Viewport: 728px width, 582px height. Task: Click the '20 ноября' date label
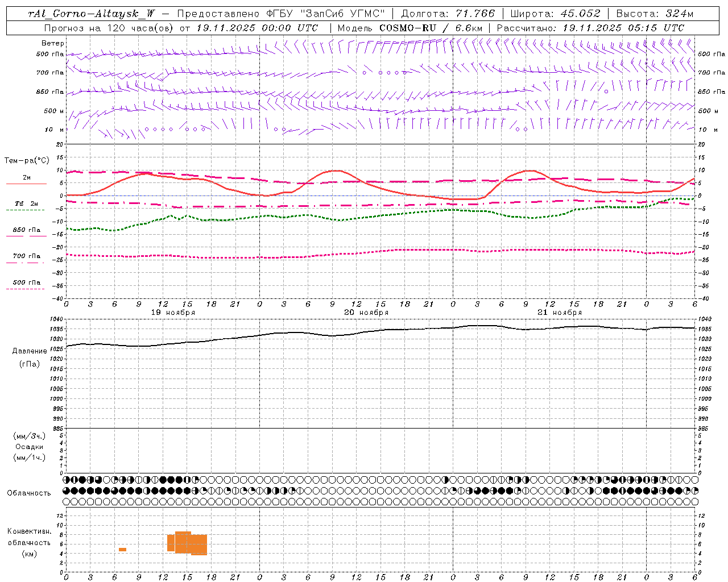click(x=366, y=313)
